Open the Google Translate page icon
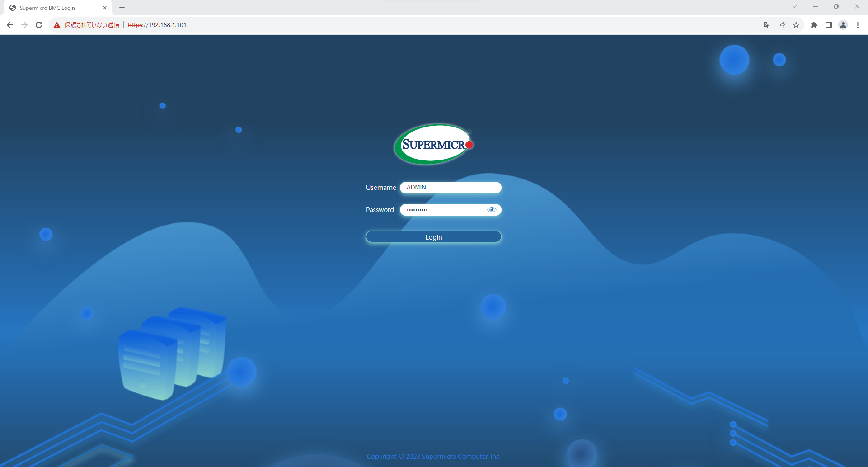This screenshot has width=868, height=467. (767, 25)
